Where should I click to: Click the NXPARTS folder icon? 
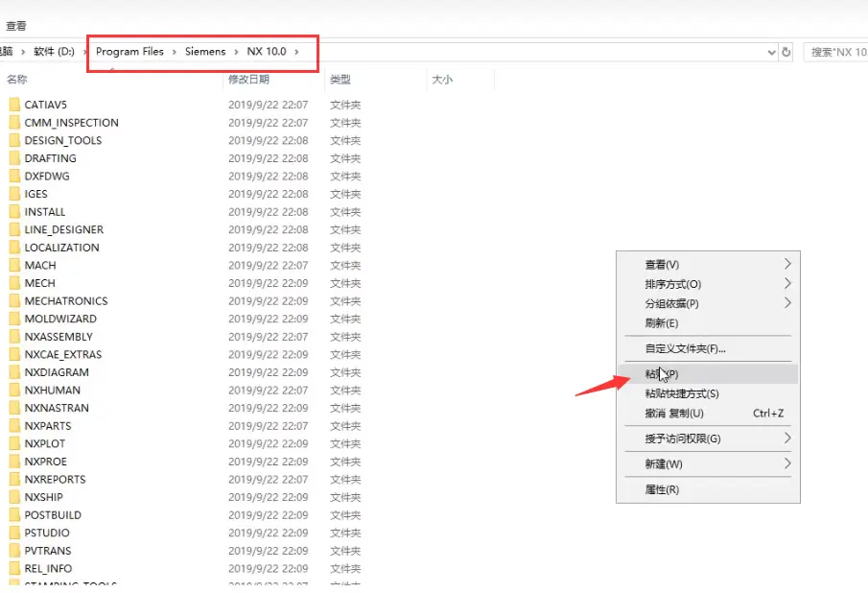(15, 426)
